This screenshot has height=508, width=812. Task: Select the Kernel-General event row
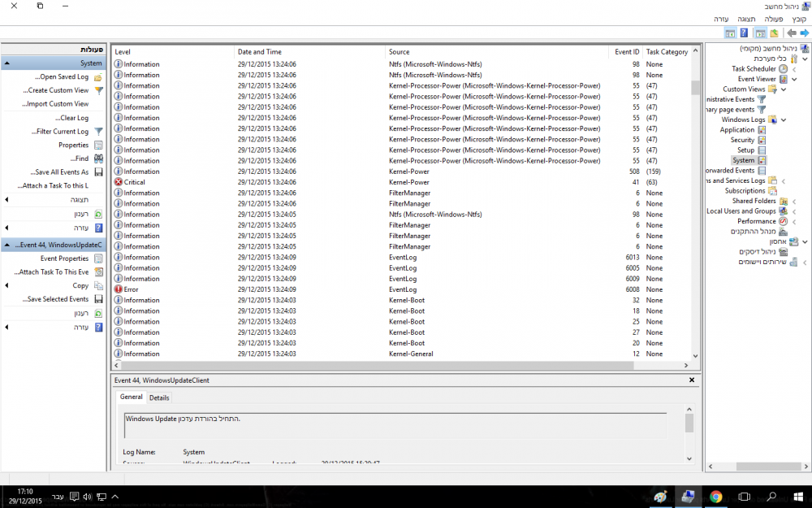coord(402,354)
